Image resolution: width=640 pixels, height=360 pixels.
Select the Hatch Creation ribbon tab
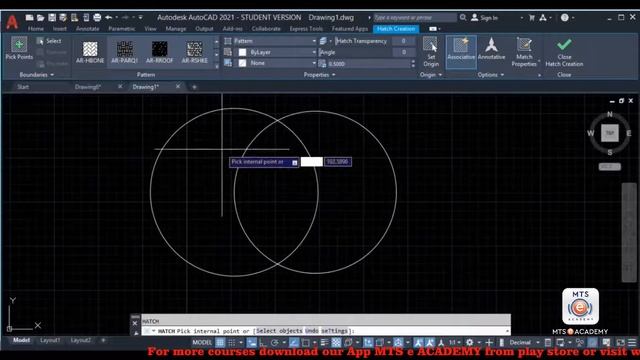point(396,29)
